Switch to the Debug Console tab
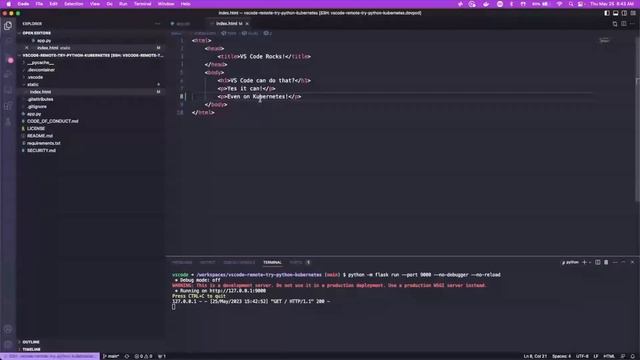Viewport: 640px width, 360px height. click(239, 262)
